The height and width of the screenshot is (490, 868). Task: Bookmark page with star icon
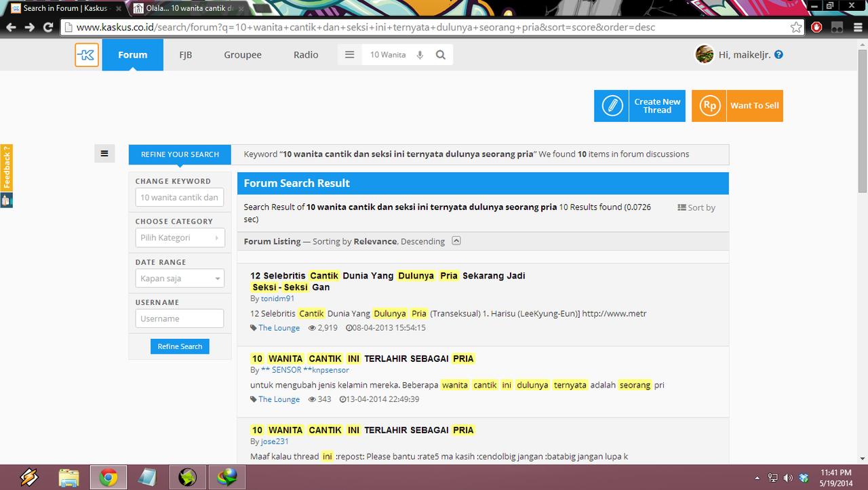(x=796, y=27)
